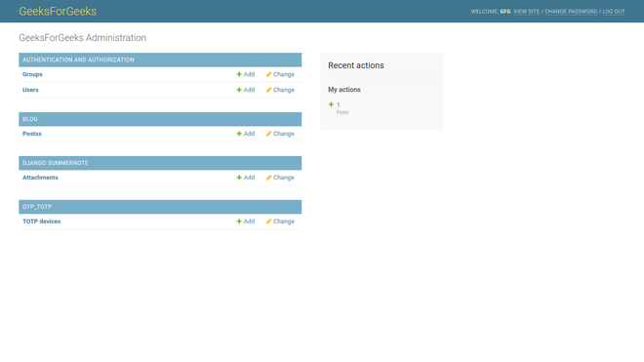Click the pencil icon in Postss row
Viewport: 644px width, 362px height.
coord(268,134)
